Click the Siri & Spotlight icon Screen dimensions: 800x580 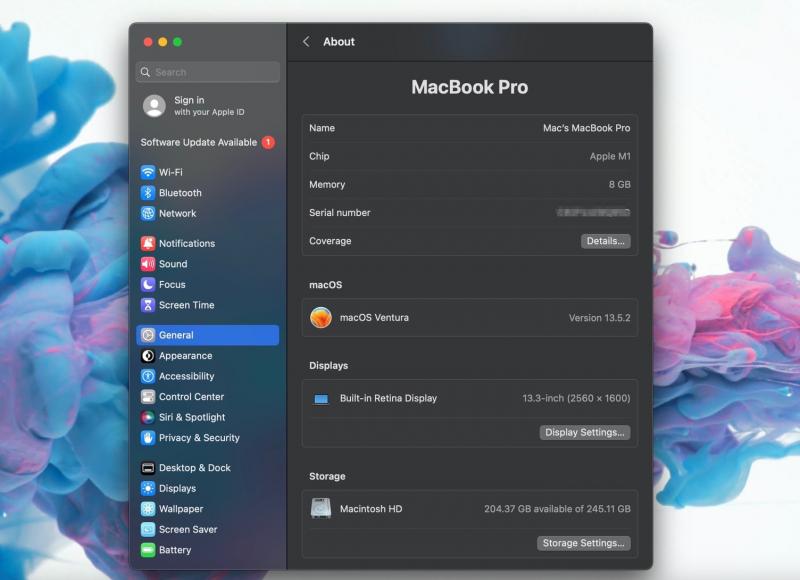point(148,417)
